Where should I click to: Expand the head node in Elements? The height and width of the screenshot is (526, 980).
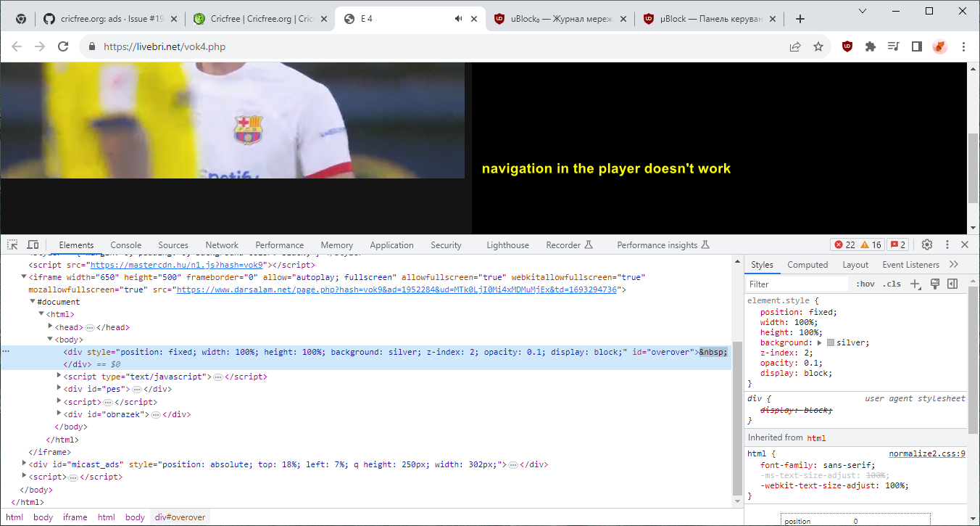point(51,326)
